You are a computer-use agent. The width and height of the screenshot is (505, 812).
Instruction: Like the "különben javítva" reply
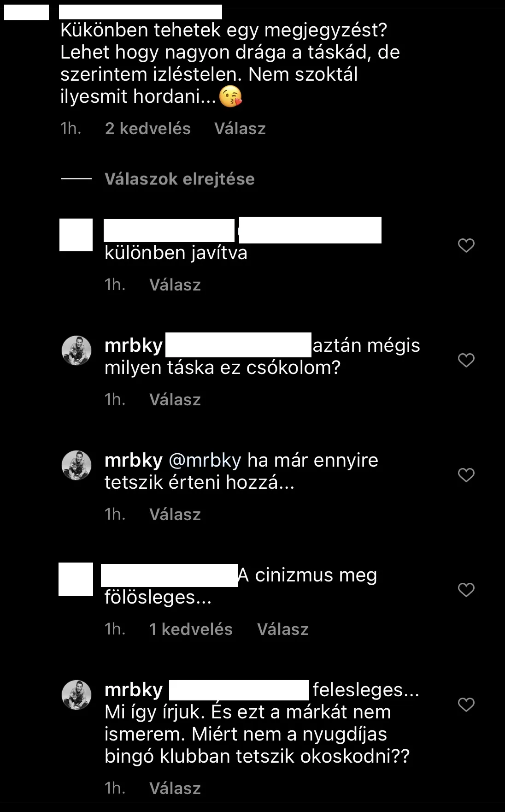(x=466, y=245)
